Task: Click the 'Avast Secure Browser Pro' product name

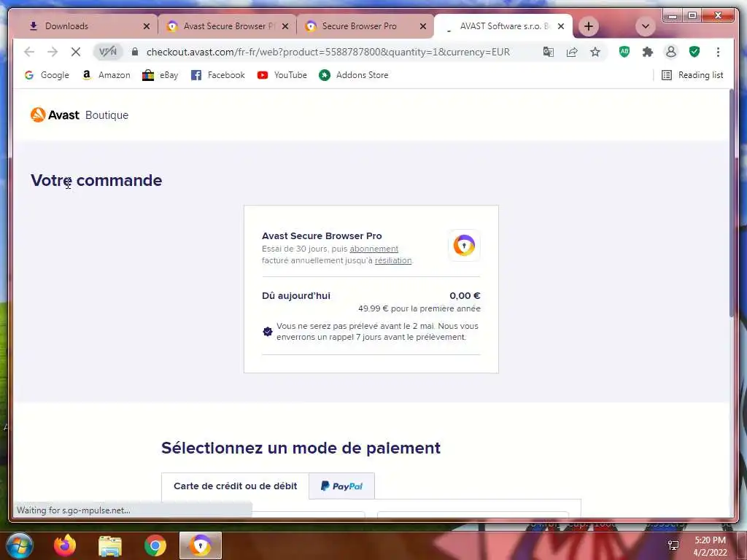Action: pos(322,236)
